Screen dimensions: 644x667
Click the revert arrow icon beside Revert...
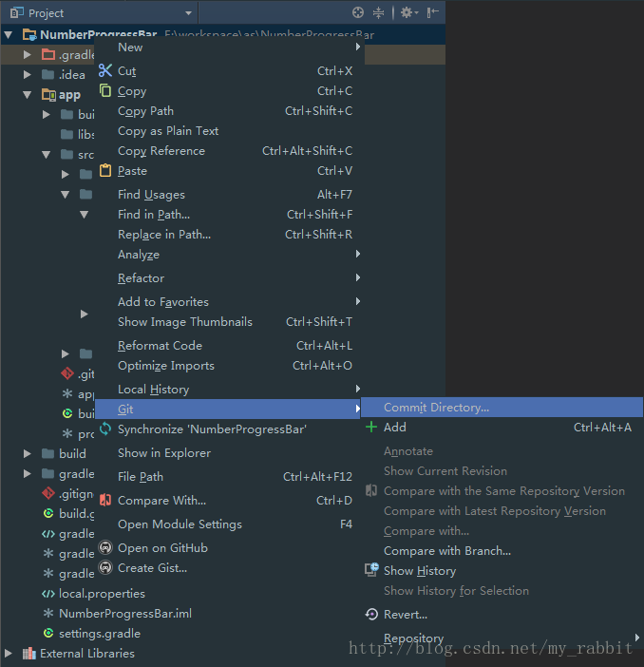(x=371, y=614)
